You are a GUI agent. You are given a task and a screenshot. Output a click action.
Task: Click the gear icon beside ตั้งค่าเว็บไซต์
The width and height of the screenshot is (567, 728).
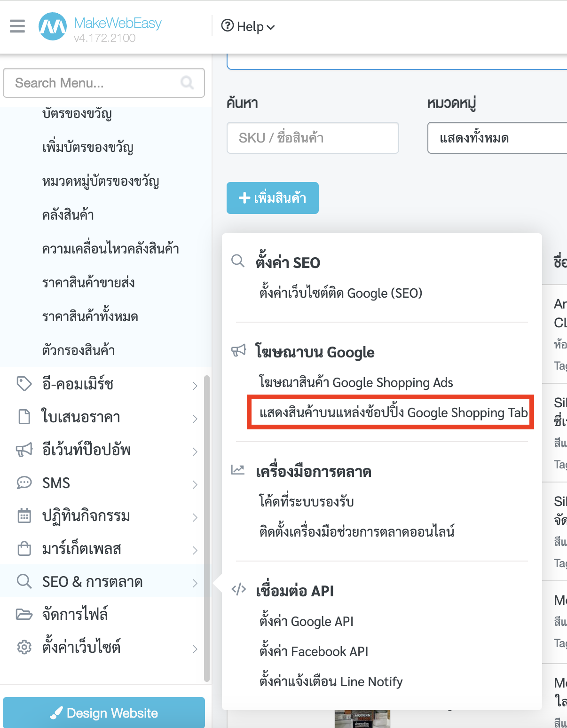pos(24,647)
